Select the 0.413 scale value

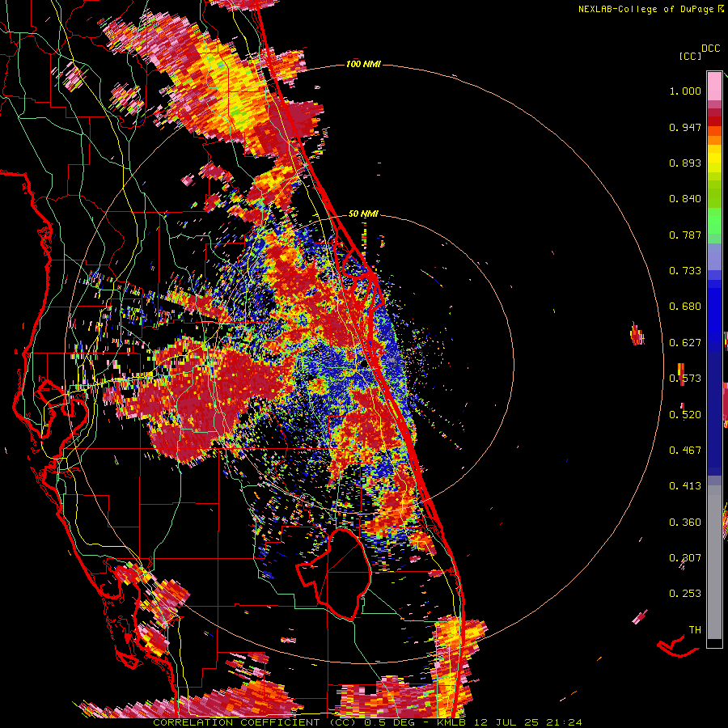pyautogui.click(x=685, y=486)
